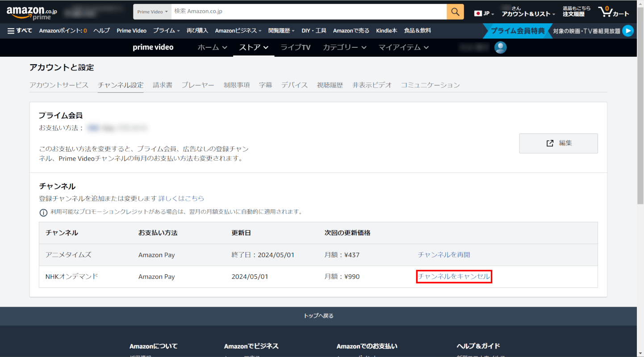The width and height of the screenshot is (644, 357).
Task: Open the プライム nav dropdown
Action: click(166, 31)
